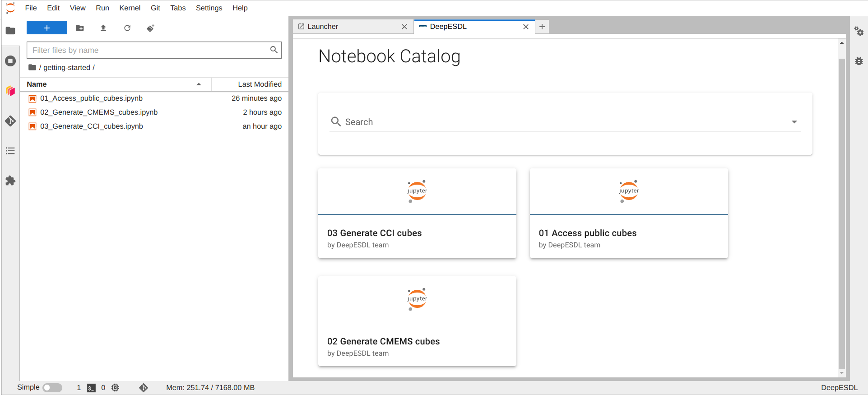Show the Table of Contents panel
The width and height of the screenshot is (868, 395).
(x=10, y=151)
